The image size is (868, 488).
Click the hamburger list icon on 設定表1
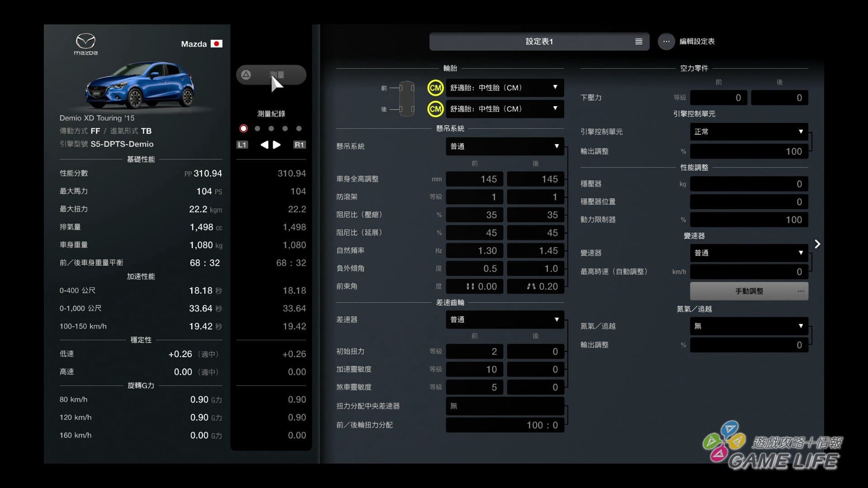coord(638,42)
